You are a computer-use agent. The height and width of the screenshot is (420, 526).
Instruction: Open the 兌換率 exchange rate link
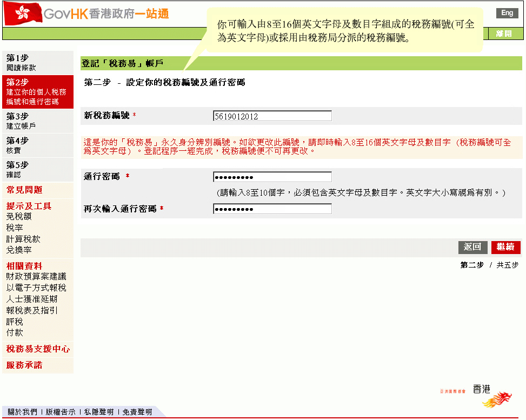tap(19, 250)
